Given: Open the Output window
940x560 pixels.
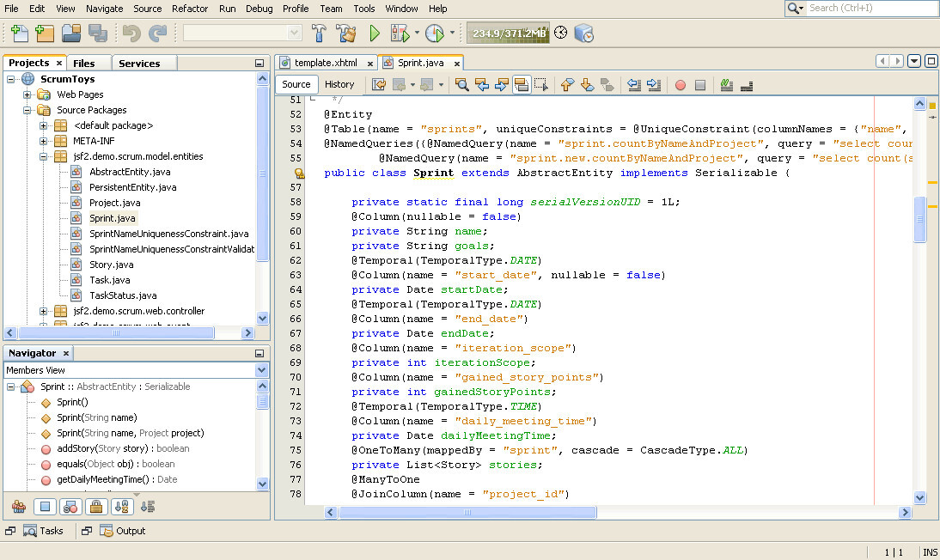Looking at the screenshot, I should click(129, 531).
